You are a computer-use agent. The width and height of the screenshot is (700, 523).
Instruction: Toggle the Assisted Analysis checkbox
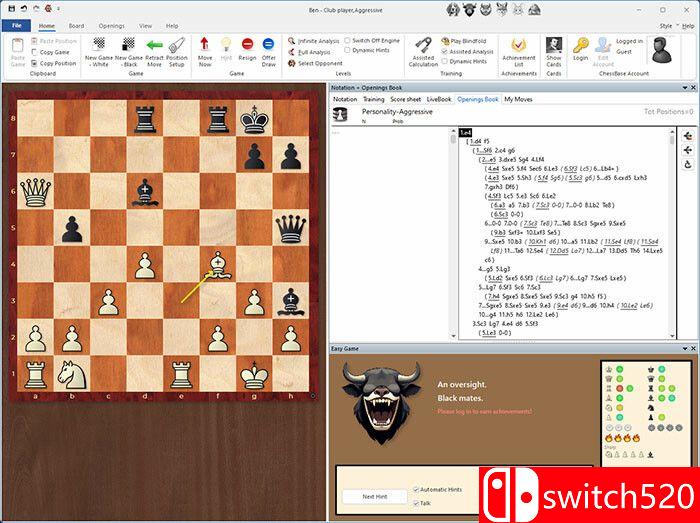444,51
